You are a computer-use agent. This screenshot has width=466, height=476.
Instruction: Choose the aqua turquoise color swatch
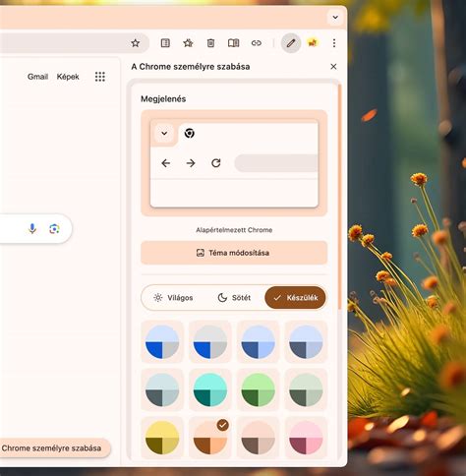click(x=210, y=389)
